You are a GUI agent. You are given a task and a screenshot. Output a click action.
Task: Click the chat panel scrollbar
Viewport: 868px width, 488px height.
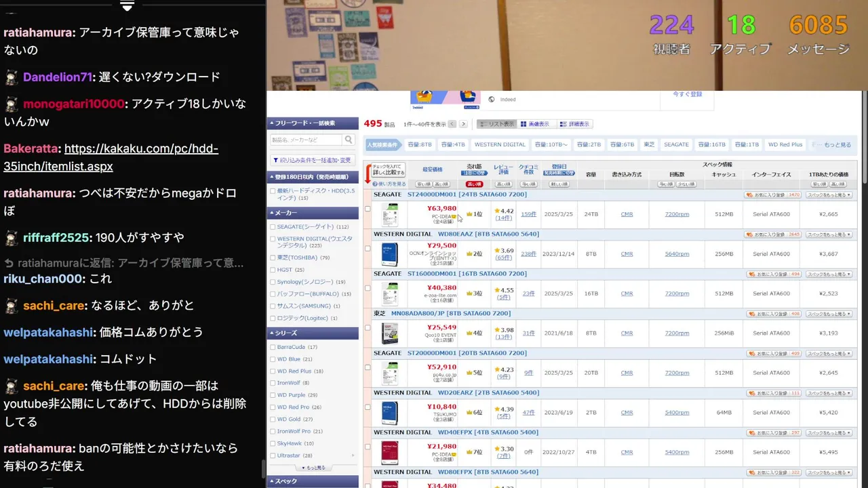[264, 468]
